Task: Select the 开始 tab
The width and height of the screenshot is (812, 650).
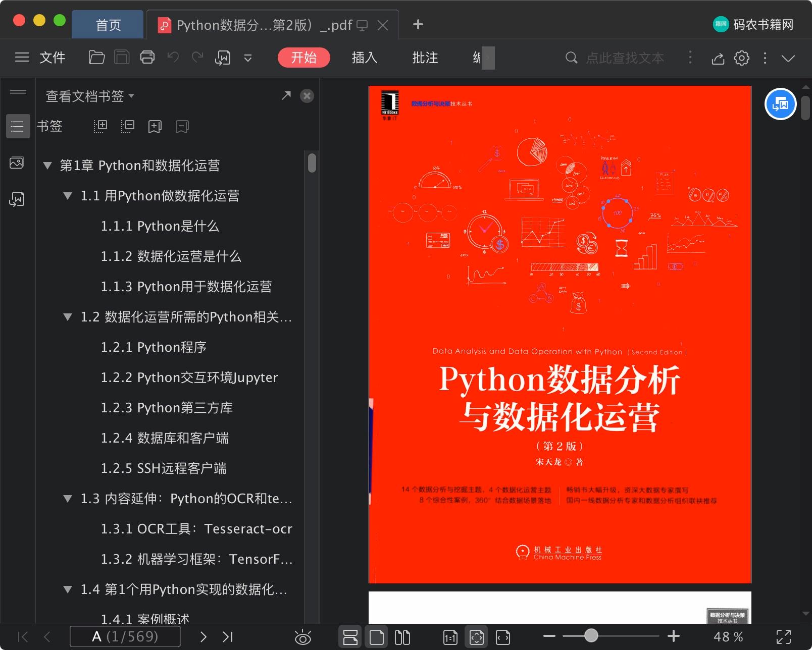Action: pos(303,58)
